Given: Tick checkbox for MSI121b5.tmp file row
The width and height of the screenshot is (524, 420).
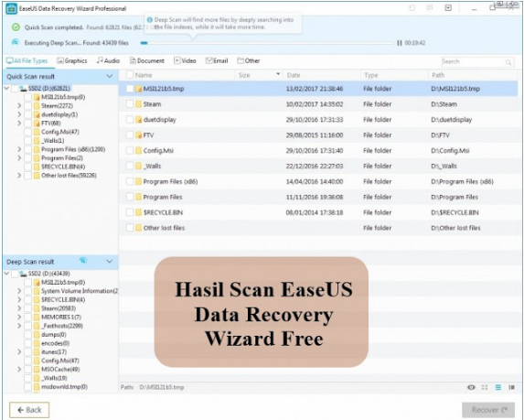Looking at the screenshot, I should (130, 89).
